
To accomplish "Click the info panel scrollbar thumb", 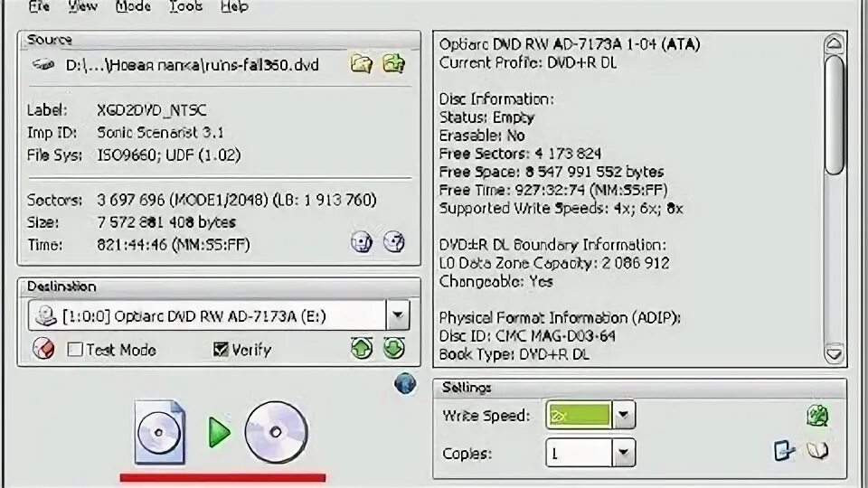I will click(x=835, y=115).
